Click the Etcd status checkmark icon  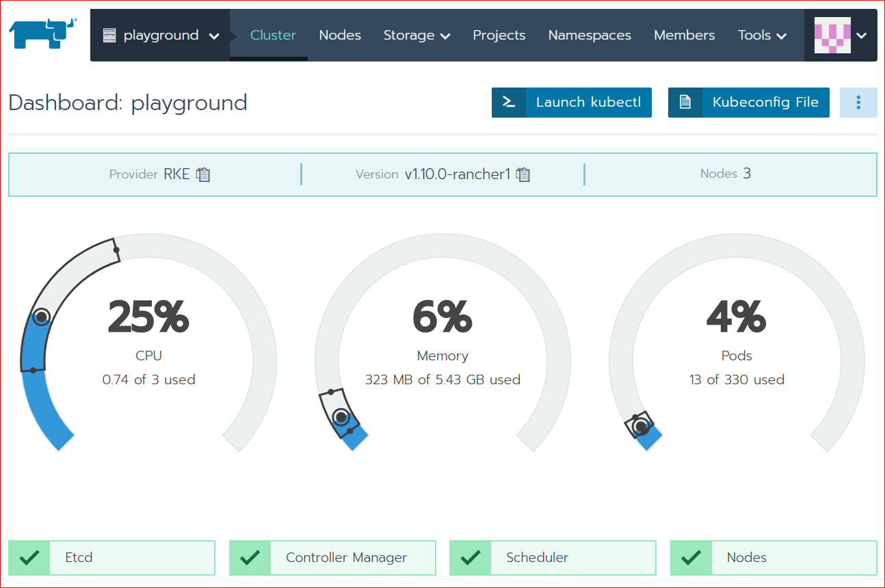29,558
